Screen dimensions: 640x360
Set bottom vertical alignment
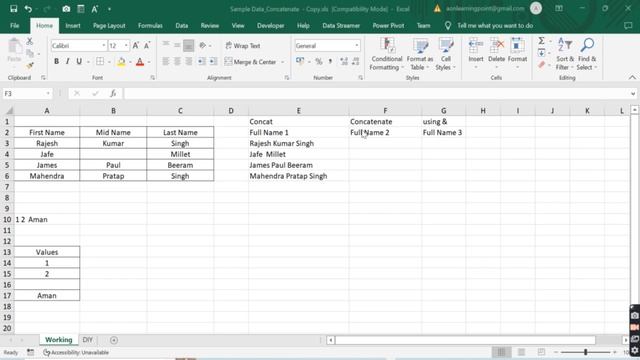click(189, 45)
